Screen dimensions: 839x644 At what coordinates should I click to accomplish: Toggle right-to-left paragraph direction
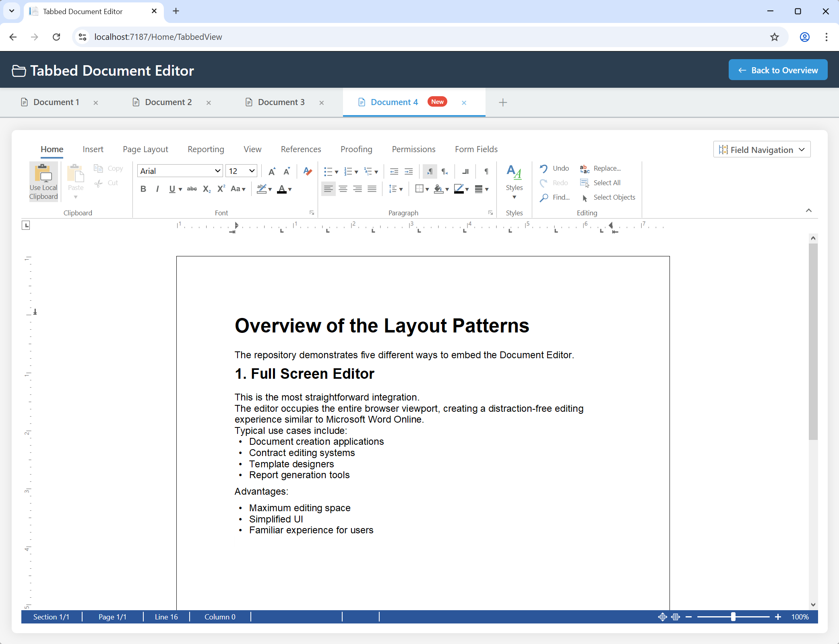click(x=444, y=171)
